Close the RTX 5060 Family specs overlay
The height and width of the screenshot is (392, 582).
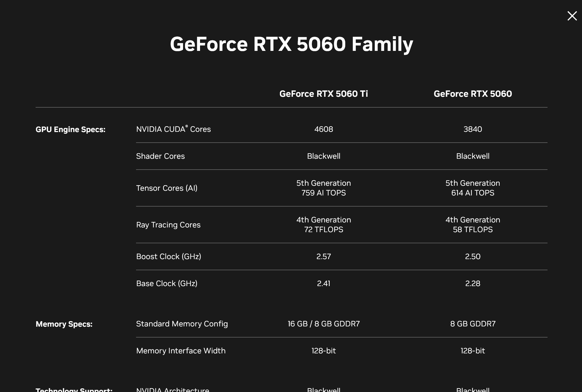pos(572,16)
